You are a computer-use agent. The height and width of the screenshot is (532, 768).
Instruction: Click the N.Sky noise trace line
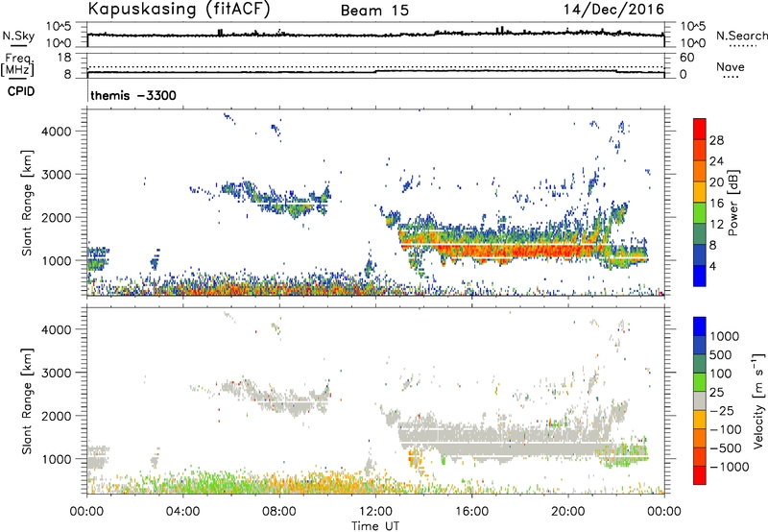click(x=375, y=35)
